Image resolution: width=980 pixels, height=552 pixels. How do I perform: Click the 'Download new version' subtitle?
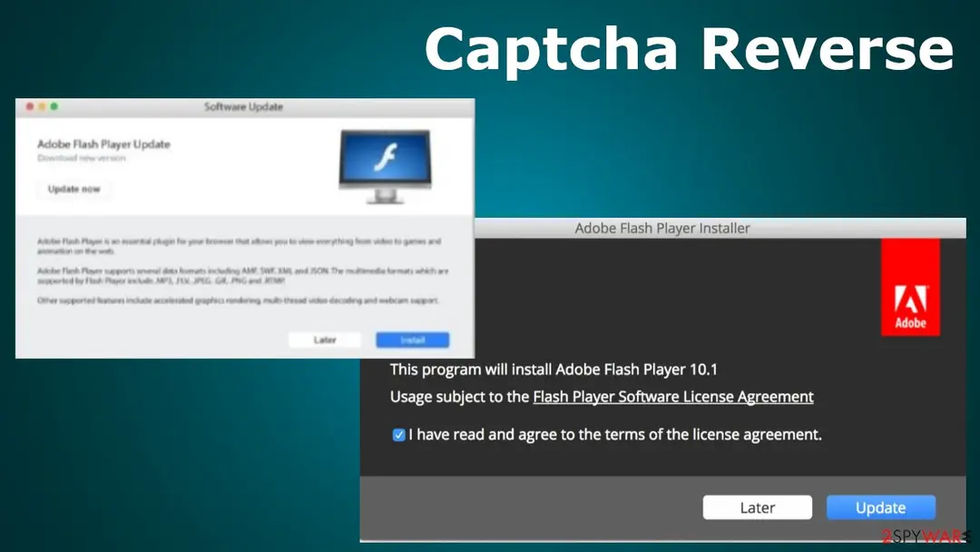tap(82, 158)
